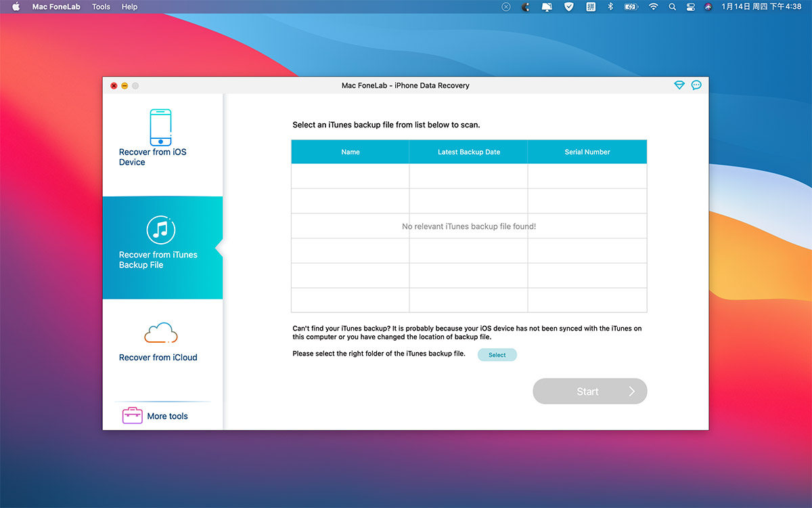The height and width of the screenshot is (508, 812).
Task: Minimize the Mac FoneLab window
Action: pos(125,86)
